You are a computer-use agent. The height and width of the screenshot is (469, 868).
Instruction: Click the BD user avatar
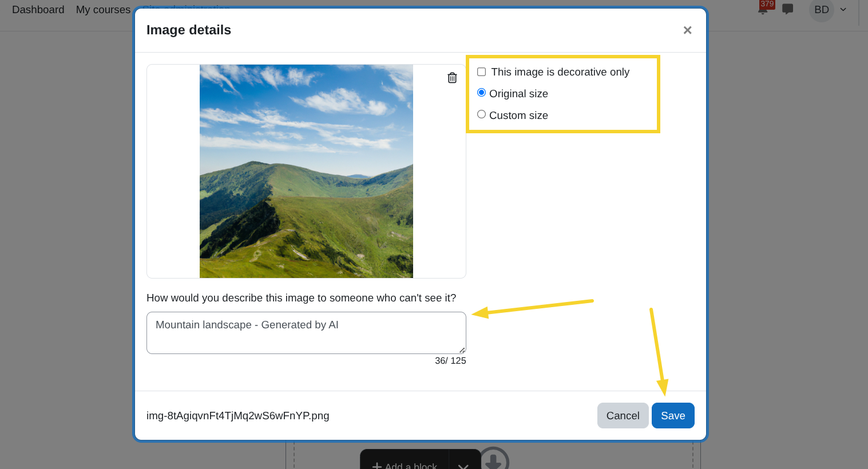click(821, 10)
